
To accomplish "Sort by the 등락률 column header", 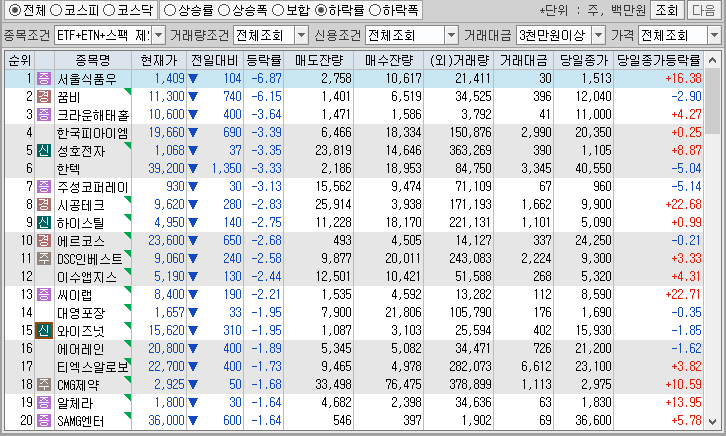I will tap(263, 60).
